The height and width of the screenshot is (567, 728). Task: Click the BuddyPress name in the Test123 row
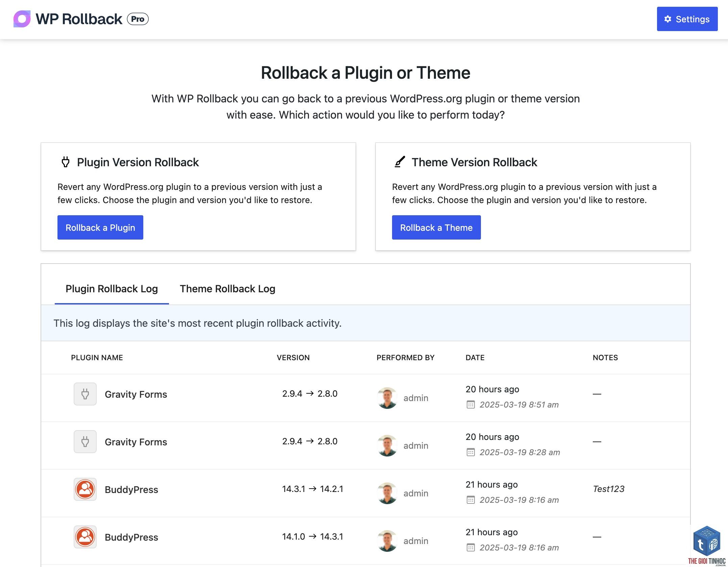point(131,490)
